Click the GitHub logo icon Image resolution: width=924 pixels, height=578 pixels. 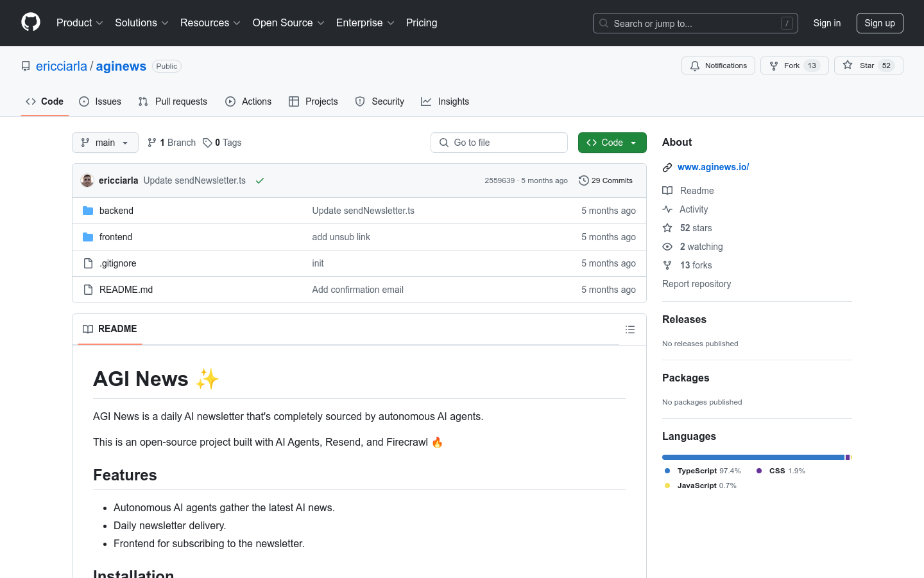tap(31, 22)
